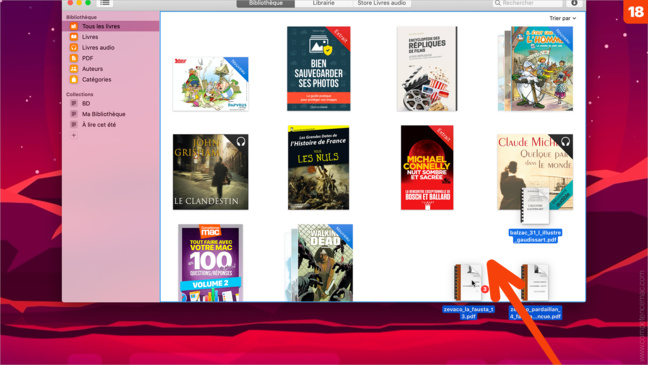Open Histoire de France pour les Nuls

319,167
